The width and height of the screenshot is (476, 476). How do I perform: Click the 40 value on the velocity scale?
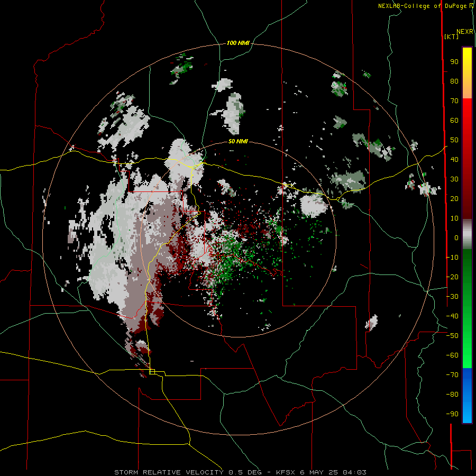pyautogui.click(x=454, y=160)
